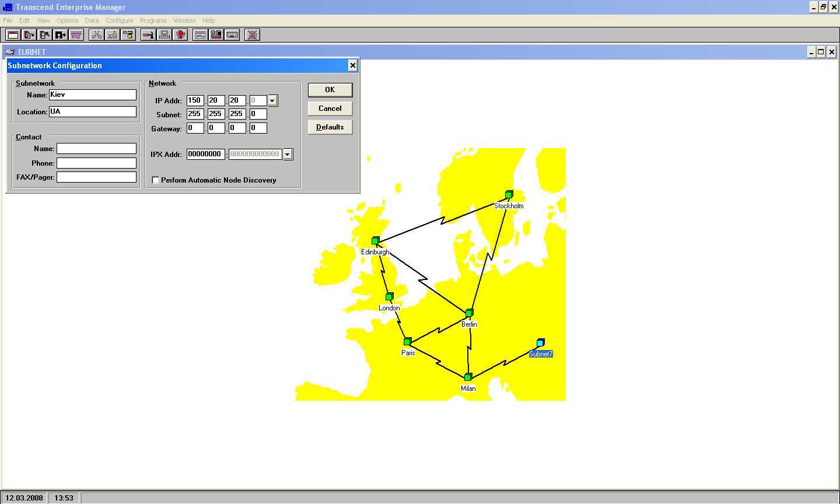Viewport: 840px width, 504px height.
Task: Select the London subnet node on map
Action: (389, 296)
